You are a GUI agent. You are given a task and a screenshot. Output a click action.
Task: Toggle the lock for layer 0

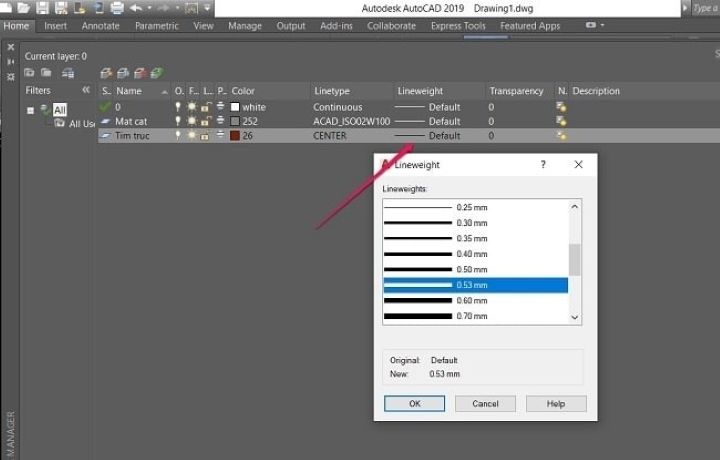[x=206, y=107]
